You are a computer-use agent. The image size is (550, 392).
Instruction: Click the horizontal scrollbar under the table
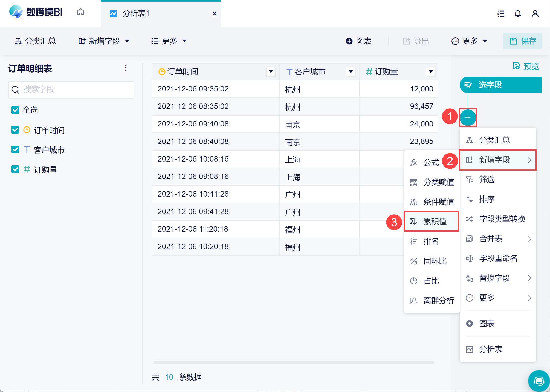click(294, 362)
